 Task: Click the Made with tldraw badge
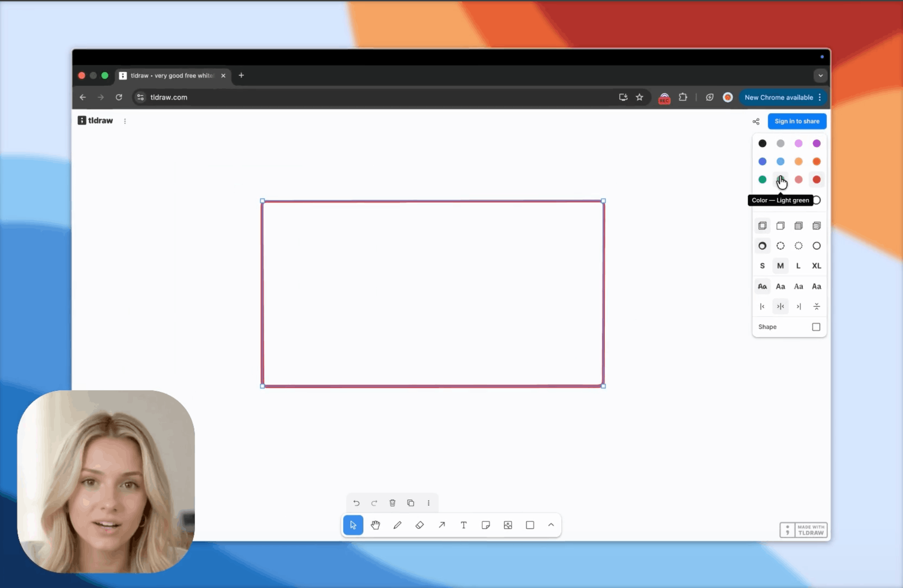tap(803, 530)
